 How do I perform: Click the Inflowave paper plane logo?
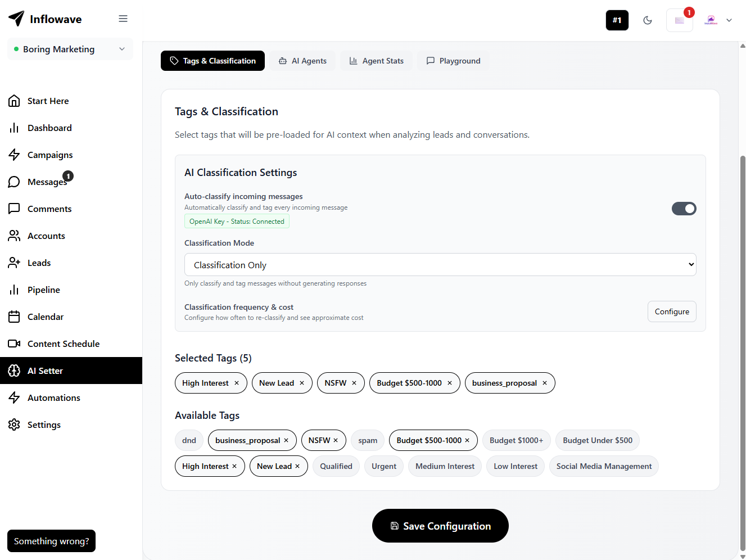(16, 19)
